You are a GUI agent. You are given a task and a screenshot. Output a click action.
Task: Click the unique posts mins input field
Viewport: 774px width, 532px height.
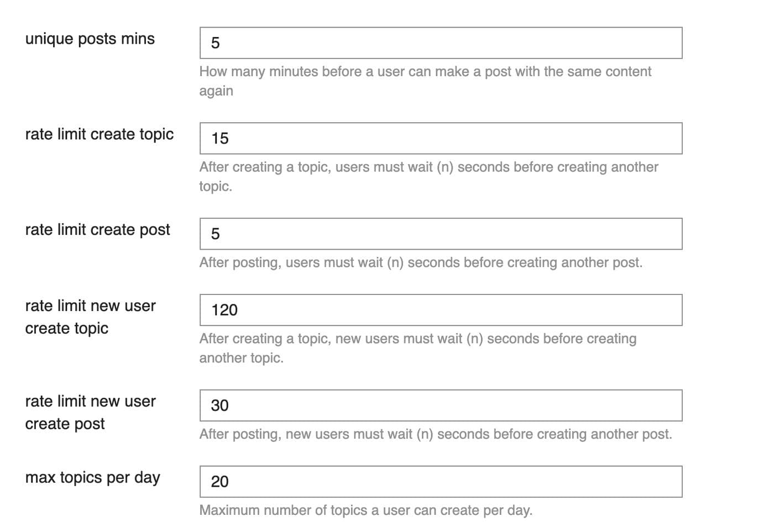coord(441,43)
